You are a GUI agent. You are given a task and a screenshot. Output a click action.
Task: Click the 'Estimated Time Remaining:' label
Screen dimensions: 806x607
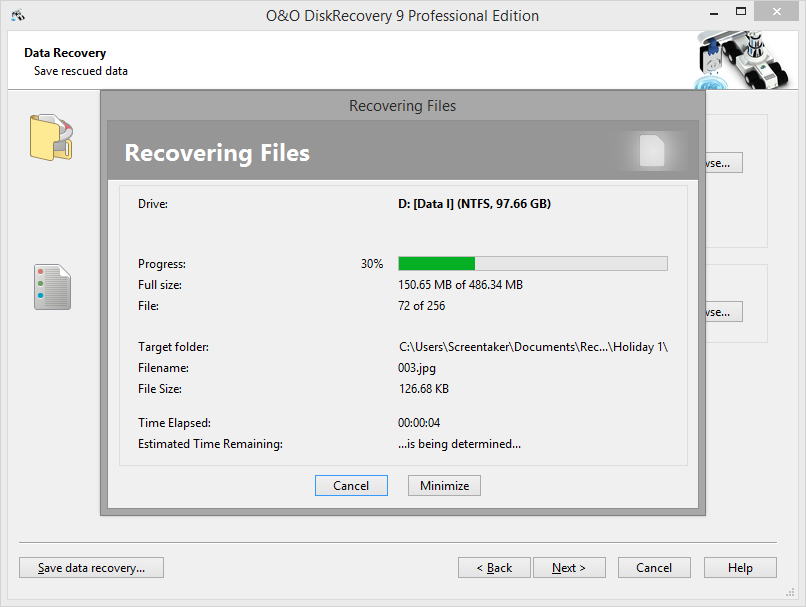210,444
